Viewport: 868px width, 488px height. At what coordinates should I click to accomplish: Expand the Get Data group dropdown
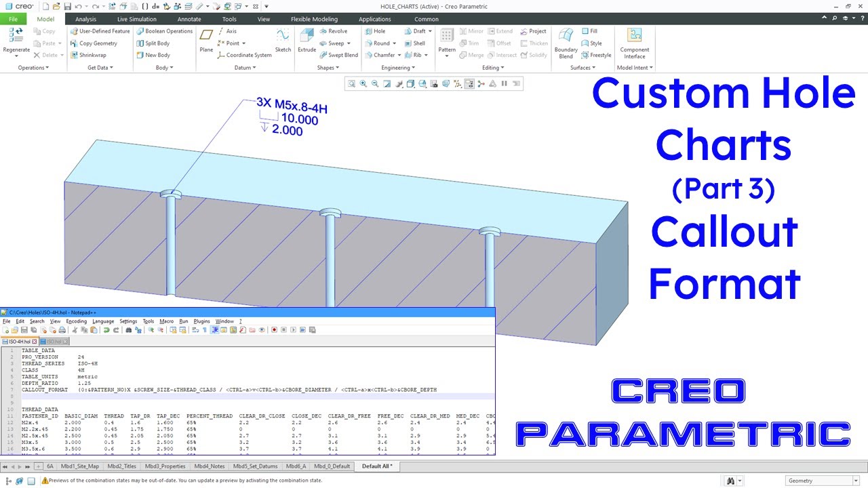100,68
